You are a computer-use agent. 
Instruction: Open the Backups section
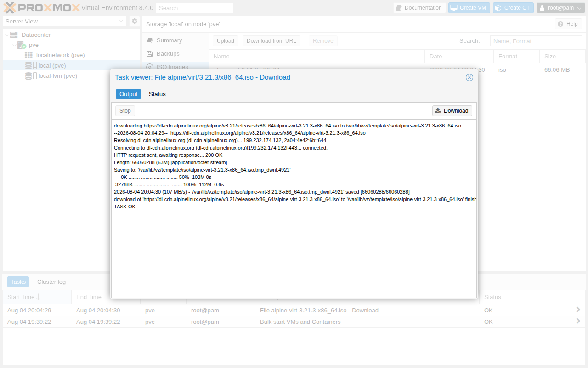(x=168, y=54)
